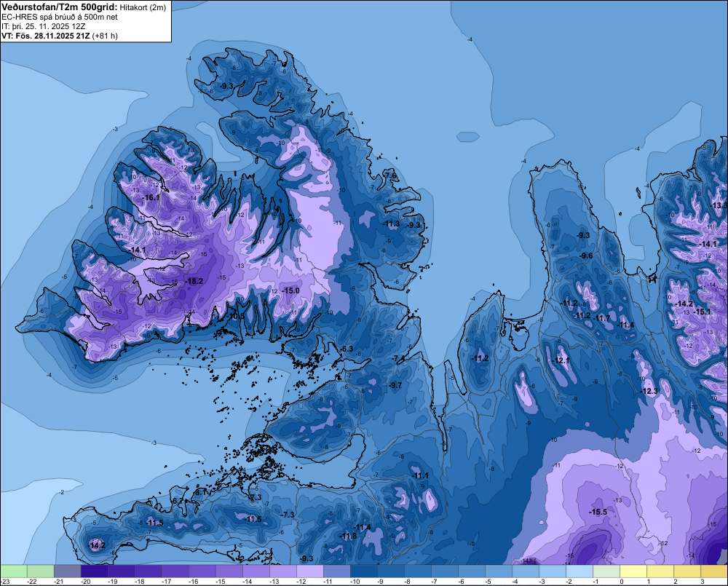The height and width of the screenshot is (586, 728).
Task: Select the -15.0 temperature value
Action: 291,290
